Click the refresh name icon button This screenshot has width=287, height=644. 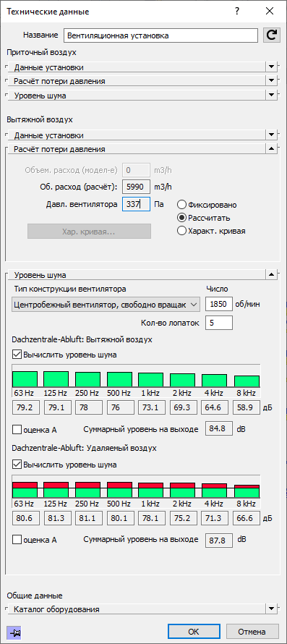pyautogui.click(x=271, y=35)
